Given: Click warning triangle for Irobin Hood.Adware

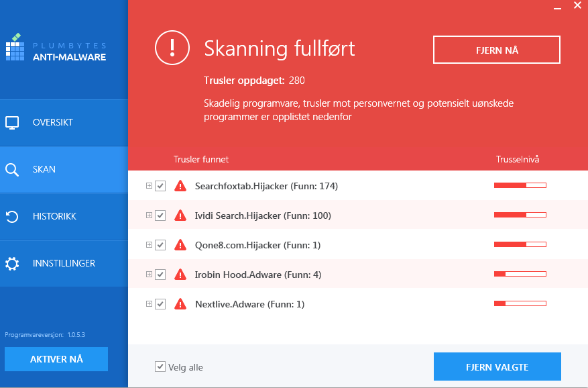Looking at the screenshot, I should click(180, 275).
